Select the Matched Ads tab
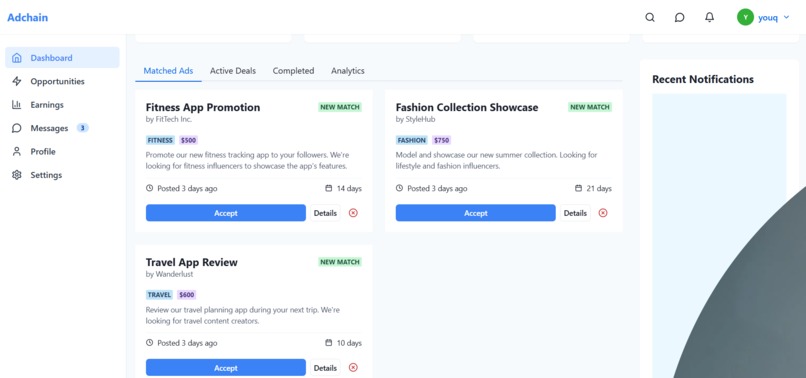Screen dimensions: 806x378 point(168,71)
